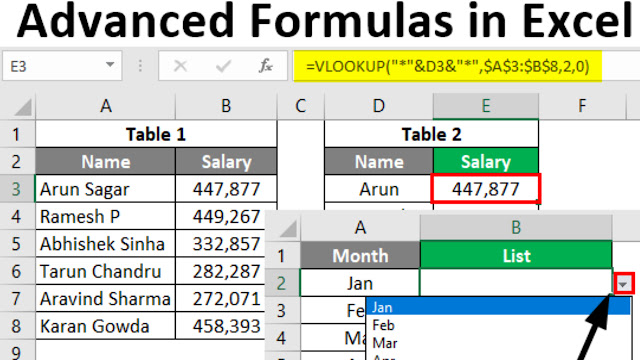The height and width of the screenshot is (360, 640).
Task: Click empty List cell B2 in second sheet
Action: coord(516,283)
